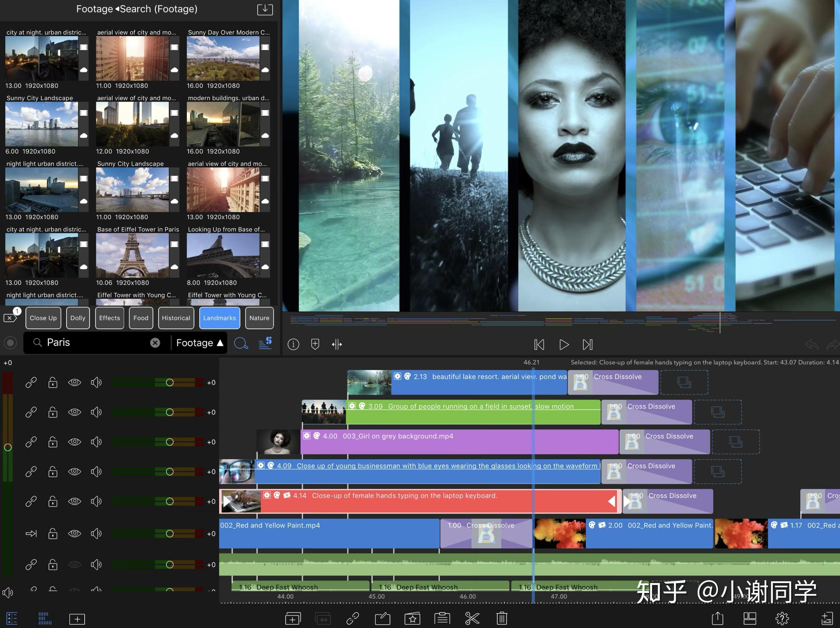Screen dimensions: 840x628
Task: Select the Nature tag
Action: pos(259,318)
